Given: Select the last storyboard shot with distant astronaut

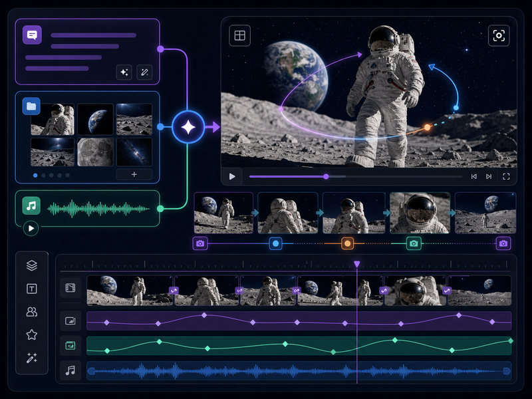Looking at the screenshot, I should tap(485, 213).
